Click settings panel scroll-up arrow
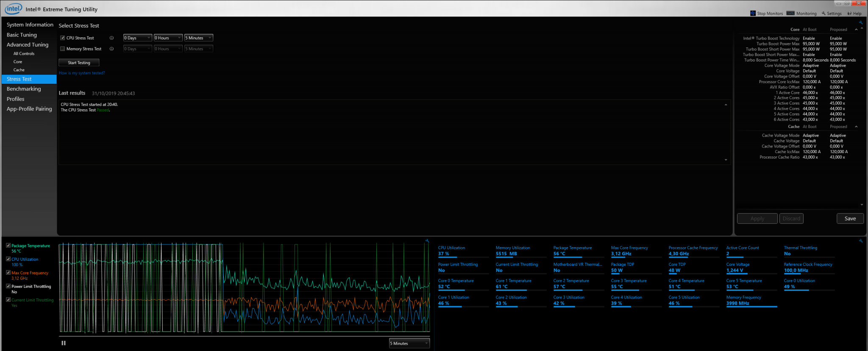The height and width of the screenshot is (351, 868). point(862,27)
